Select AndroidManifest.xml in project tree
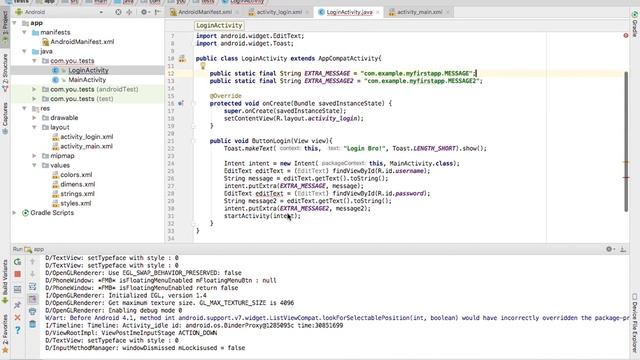 (82, 42)
